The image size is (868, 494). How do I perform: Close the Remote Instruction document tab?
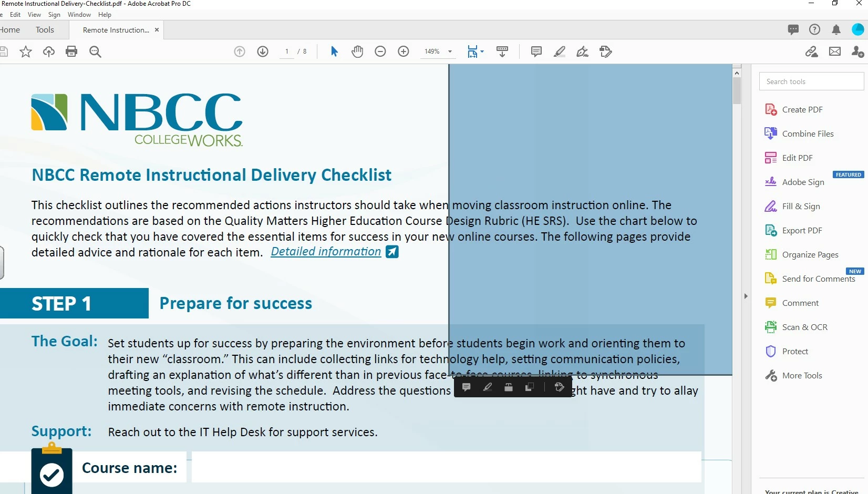click(157, 30)
